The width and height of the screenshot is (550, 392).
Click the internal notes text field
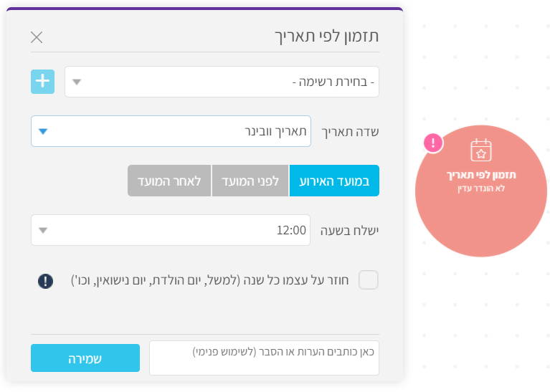point(264,358)
